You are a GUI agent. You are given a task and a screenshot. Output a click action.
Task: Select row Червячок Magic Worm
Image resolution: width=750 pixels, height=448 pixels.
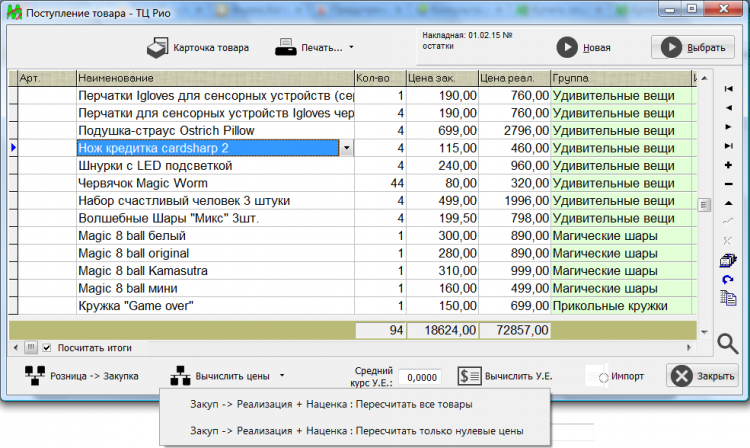coord(353,183)
